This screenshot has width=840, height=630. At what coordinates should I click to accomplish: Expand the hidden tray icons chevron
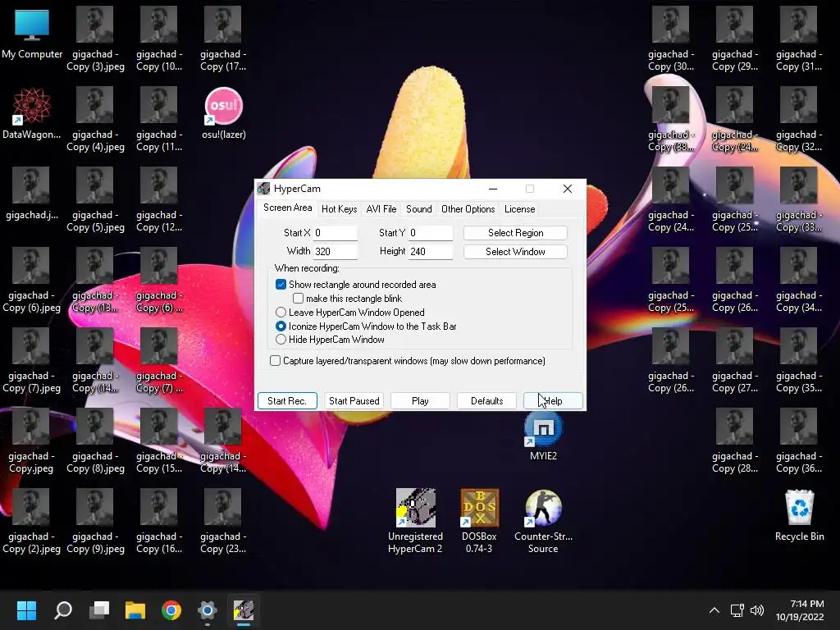[714, 610]
